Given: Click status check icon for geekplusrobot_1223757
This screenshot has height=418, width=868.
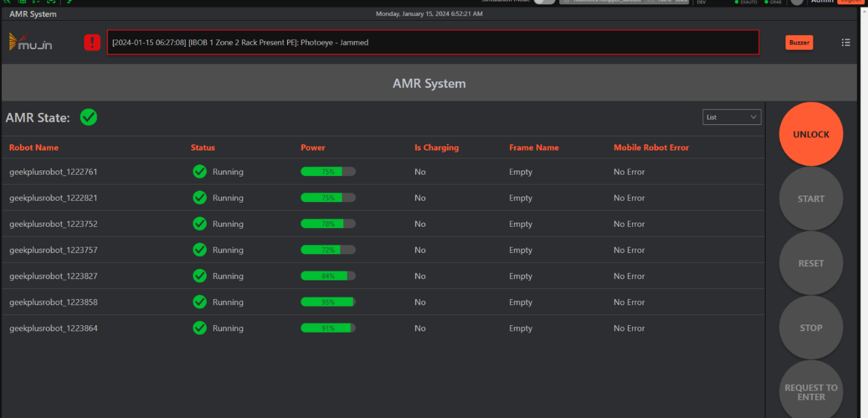Looking at the screenshot, I should [x=200, y=250].
